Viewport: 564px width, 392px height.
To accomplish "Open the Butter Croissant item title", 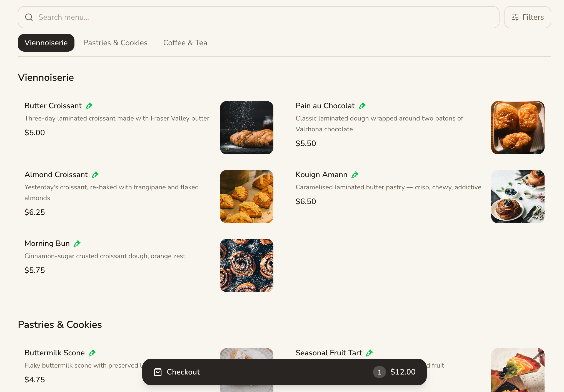I will click(53, 106).
